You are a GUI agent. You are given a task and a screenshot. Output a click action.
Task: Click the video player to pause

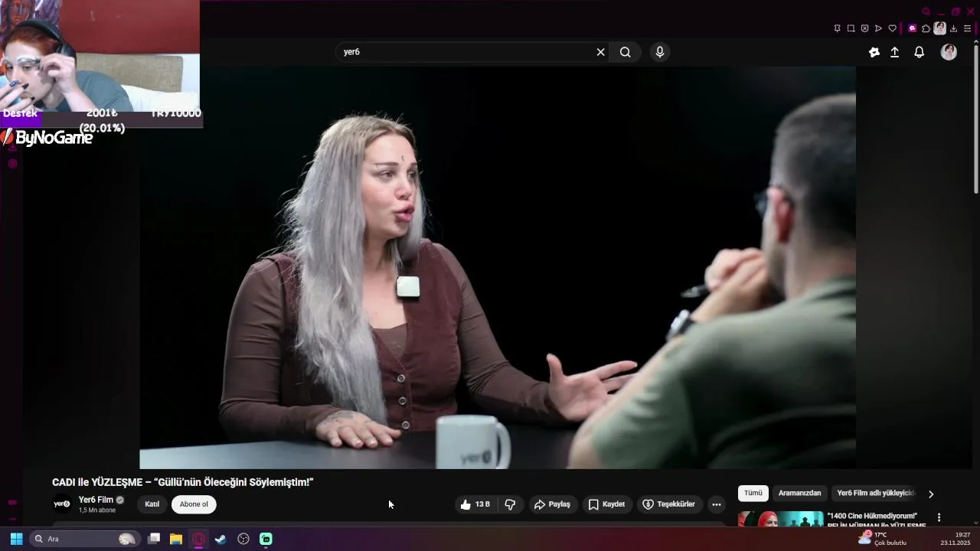498,267
